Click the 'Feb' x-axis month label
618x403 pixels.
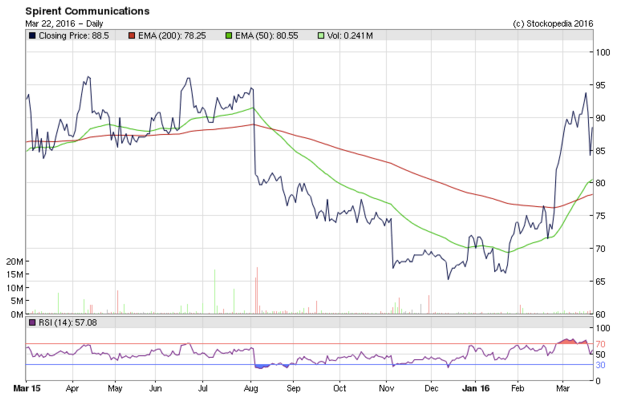(x=517, y=388)
